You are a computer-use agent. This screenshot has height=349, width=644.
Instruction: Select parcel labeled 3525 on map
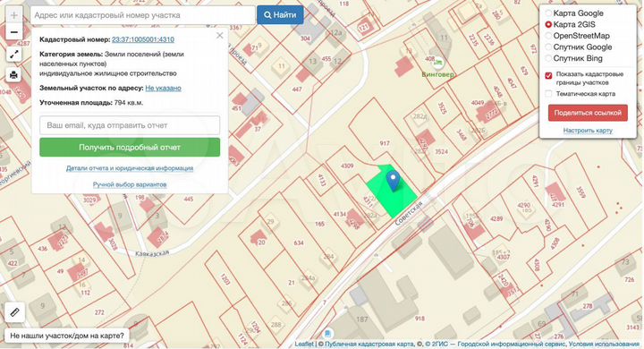(442, 108)
